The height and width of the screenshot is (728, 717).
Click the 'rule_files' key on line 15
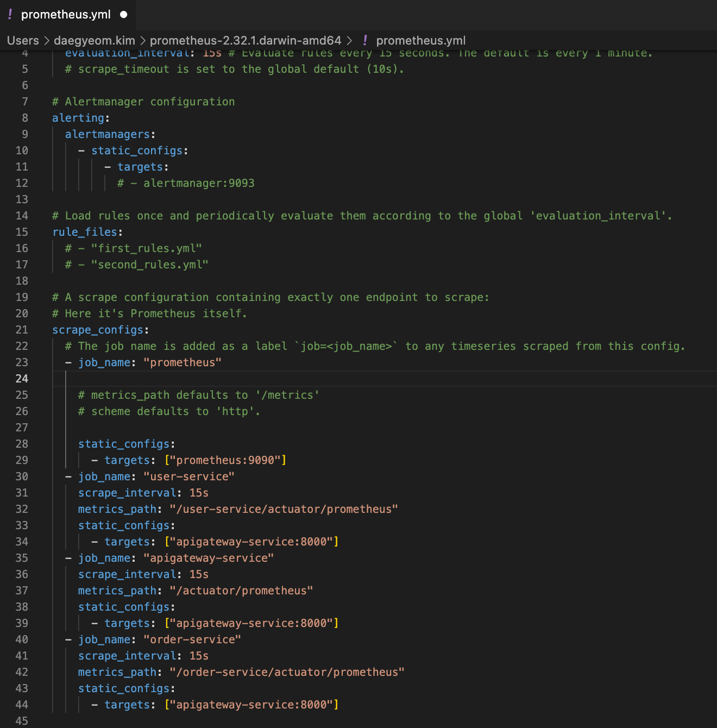[85, 232]
